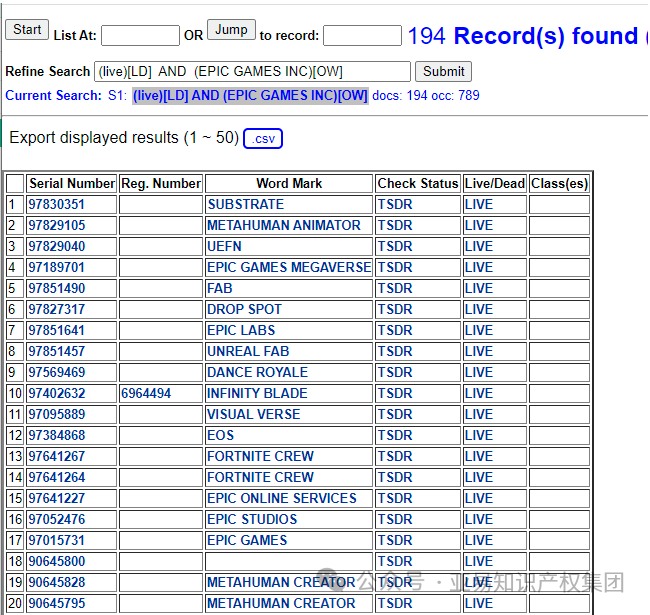Click the Refine Search text box

(x=252, y=72)
